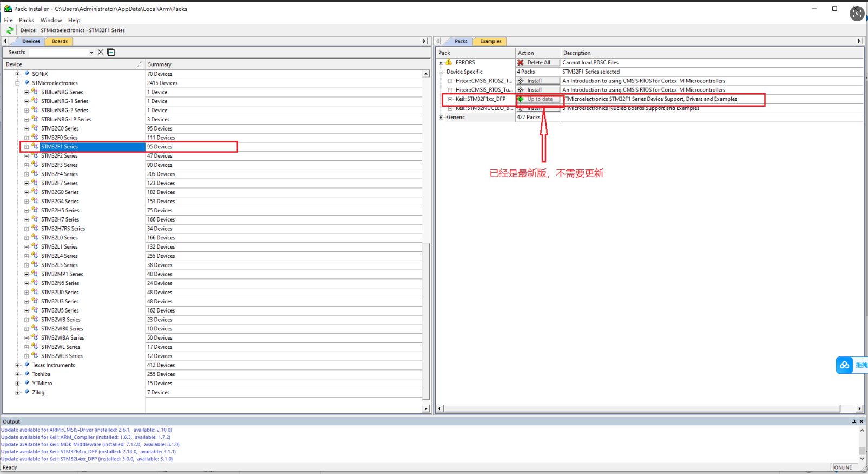The image size is (868, 474).
Task: Click the STM32L4 Series chip icon
Action: [x=35, y=256]
